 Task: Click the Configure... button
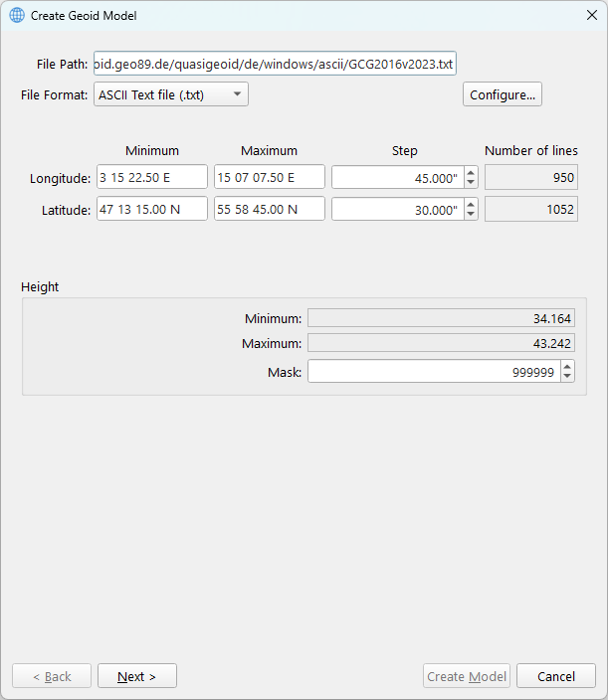click(x=503, y=94)
